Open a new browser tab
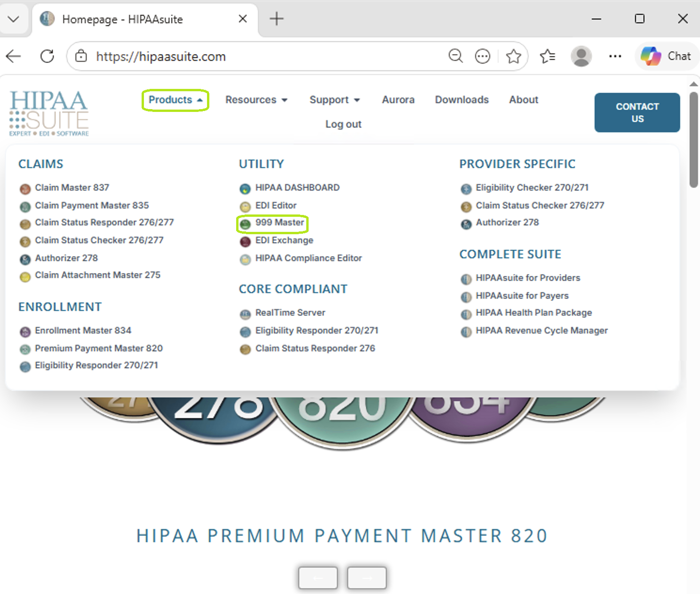Viewport: 700px width, 594px height. 277,19
